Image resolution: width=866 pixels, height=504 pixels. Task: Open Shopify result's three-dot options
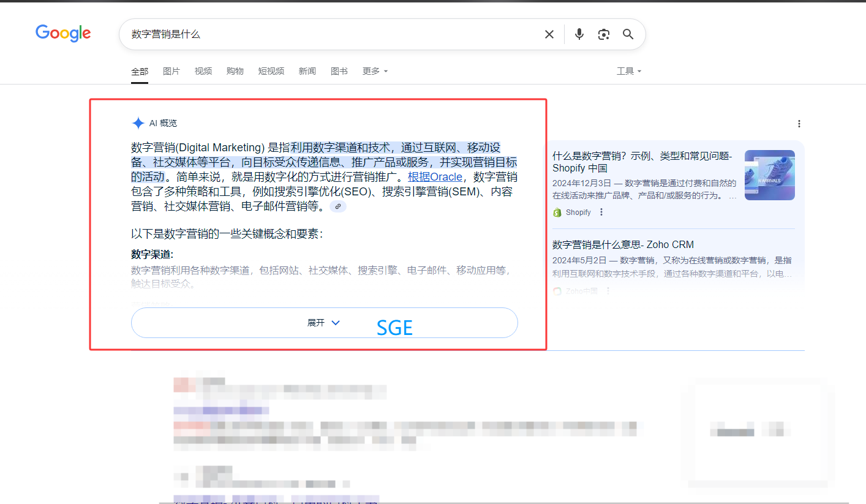[x=601, y=212]
